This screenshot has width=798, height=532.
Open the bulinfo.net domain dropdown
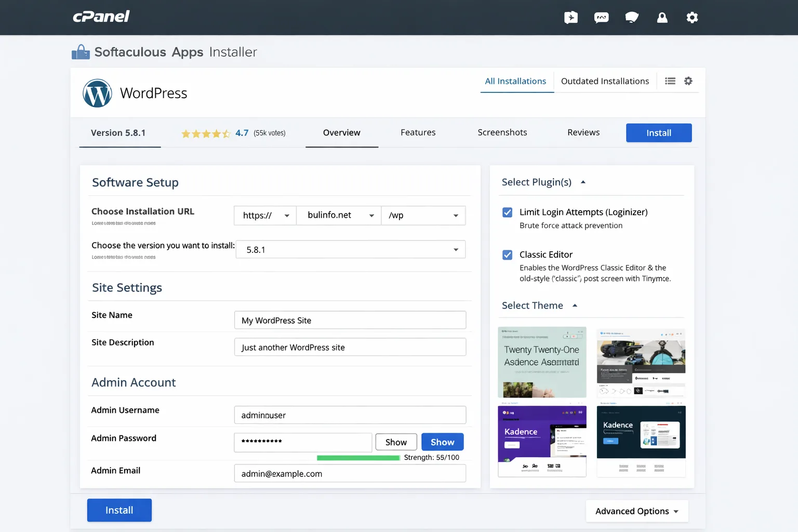pyautogui.click(x=339, y=215)
